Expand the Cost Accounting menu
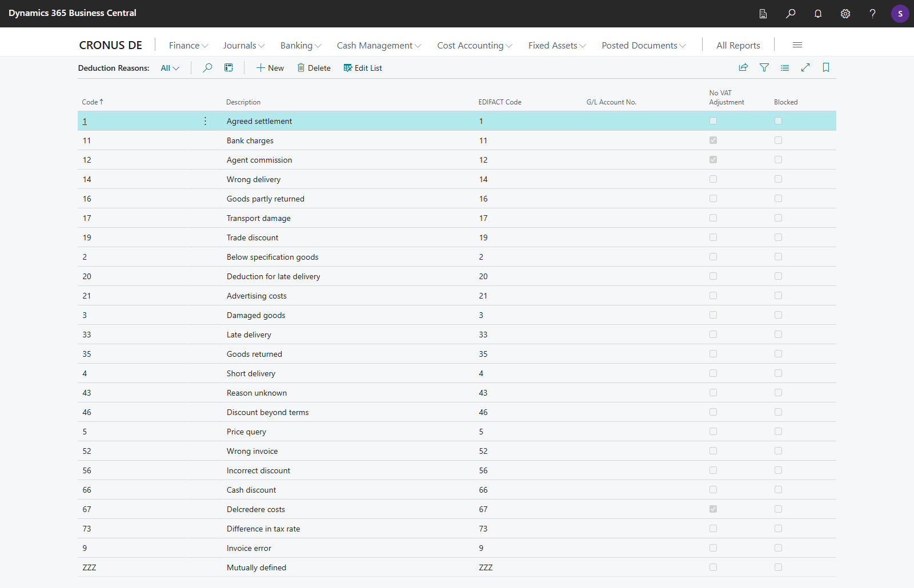This screenshot has height=588, width=914. point(475,45)
